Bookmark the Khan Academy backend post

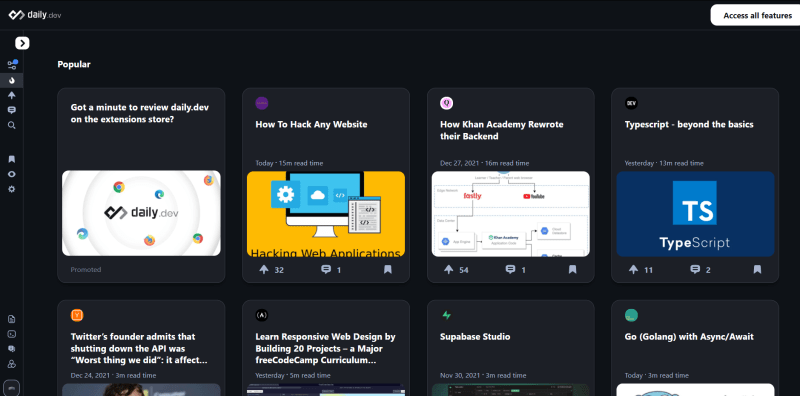pyautogui.click(x=572, y=269)
